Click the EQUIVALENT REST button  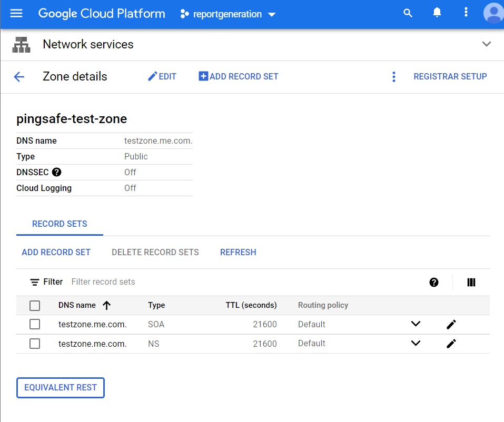[61, 387]
